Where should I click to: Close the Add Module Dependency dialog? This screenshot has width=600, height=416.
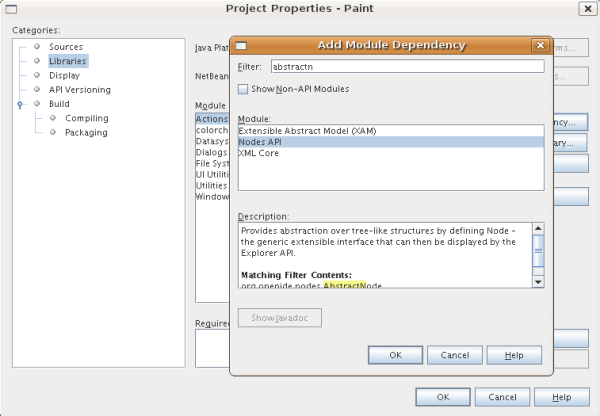pyautogui.click(x=540, y=45)
